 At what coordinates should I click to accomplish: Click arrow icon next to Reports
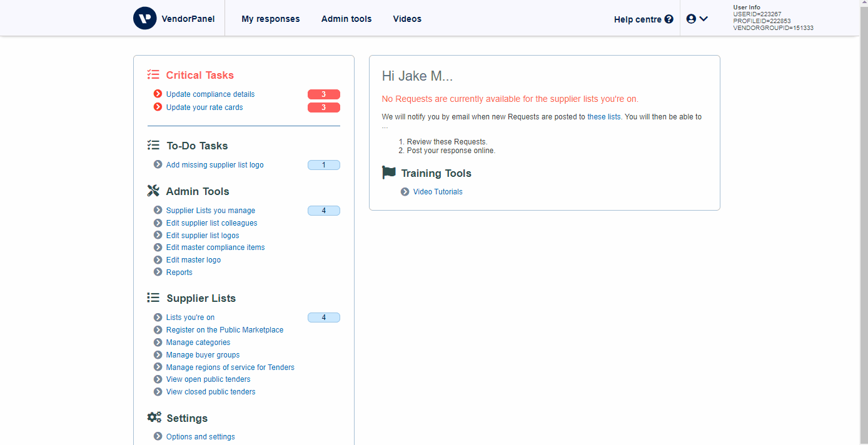tap(158, 272)
